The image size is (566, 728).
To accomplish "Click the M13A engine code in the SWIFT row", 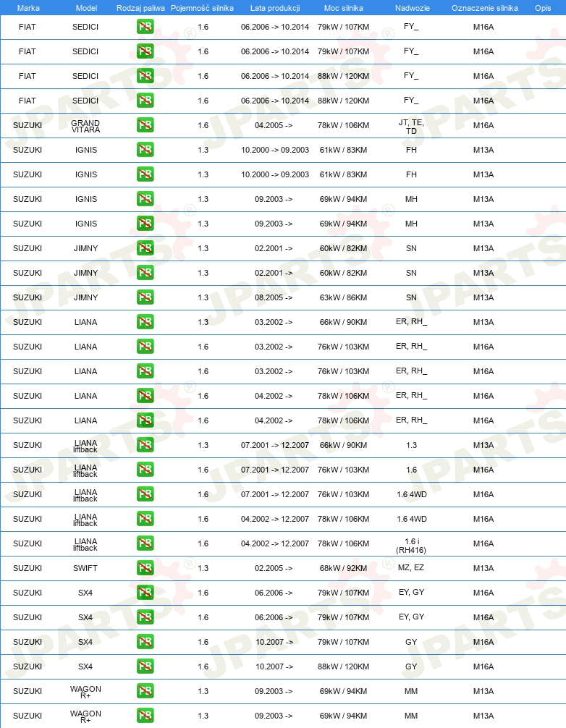I will [483, 568].
